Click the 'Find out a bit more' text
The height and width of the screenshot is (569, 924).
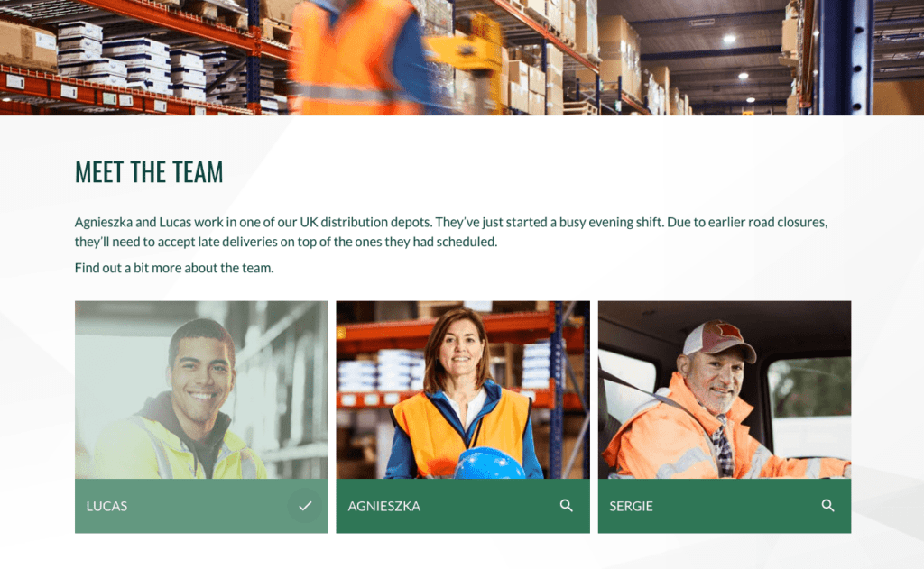pos(174,268)
